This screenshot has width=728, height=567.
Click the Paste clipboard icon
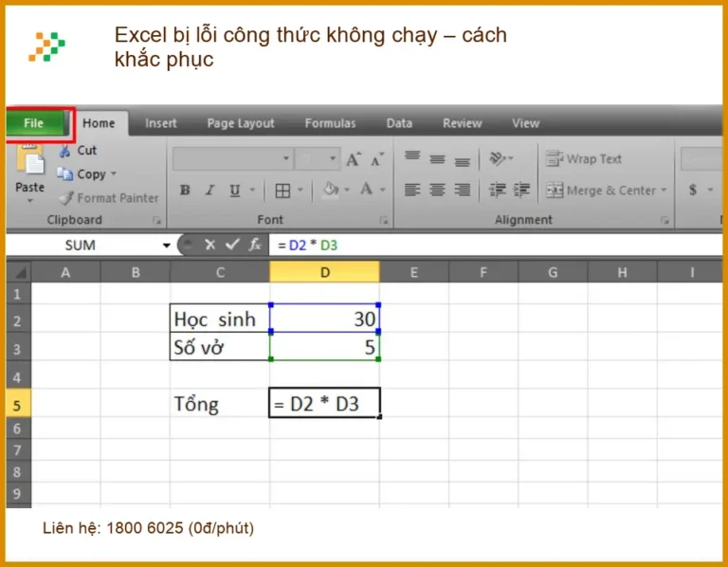(x=29, y=160)
